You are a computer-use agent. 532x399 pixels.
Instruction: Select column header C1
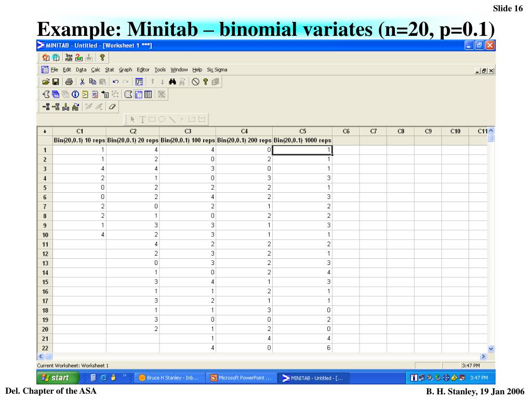[79, 131]
